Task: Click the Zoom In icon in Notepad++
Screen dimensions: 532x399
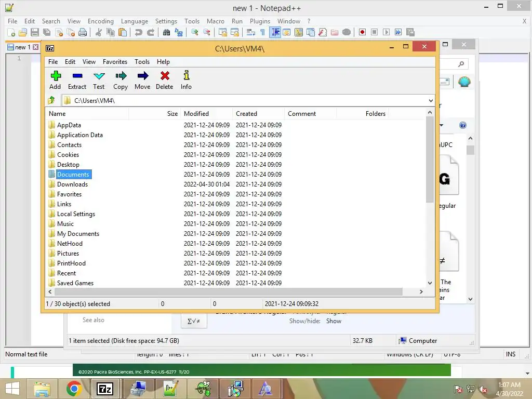Action: (195, 32)
